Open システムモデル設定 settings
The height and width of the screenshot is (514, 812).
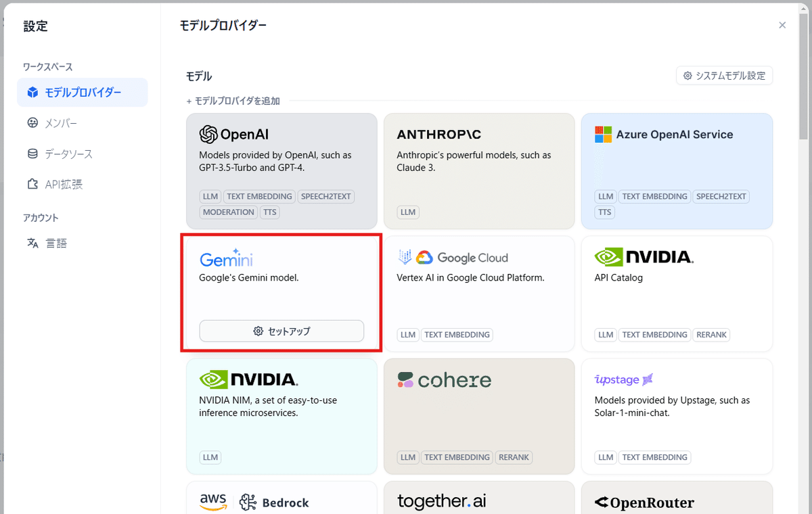[x=724, y=75]
